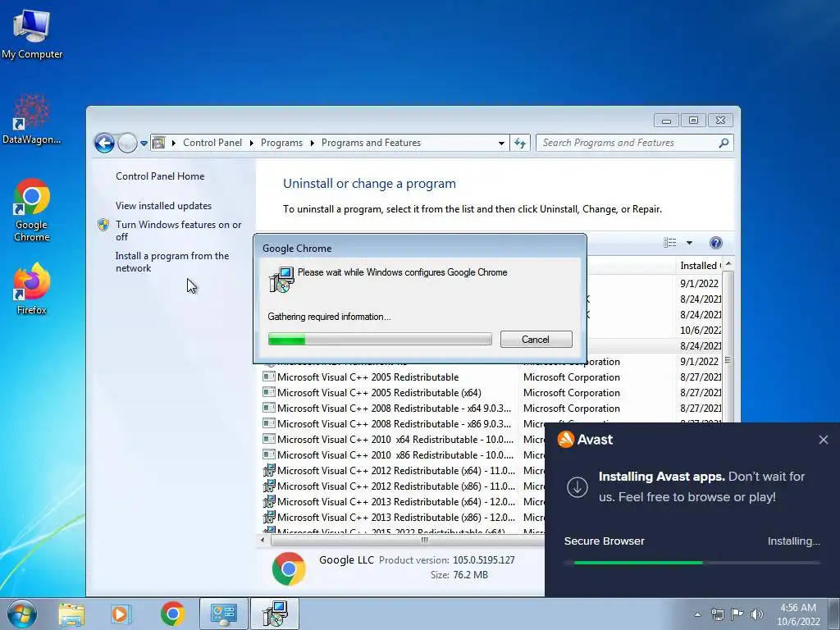Switch to Windows Installer taskbar button
Screen dimensions: 840x630
(275, 614)
